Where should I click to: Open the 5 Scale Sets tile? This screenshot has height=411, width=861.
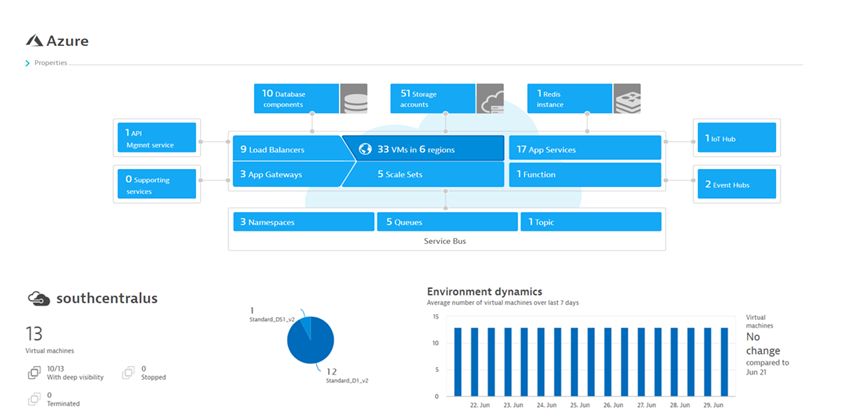pos(423,174)
